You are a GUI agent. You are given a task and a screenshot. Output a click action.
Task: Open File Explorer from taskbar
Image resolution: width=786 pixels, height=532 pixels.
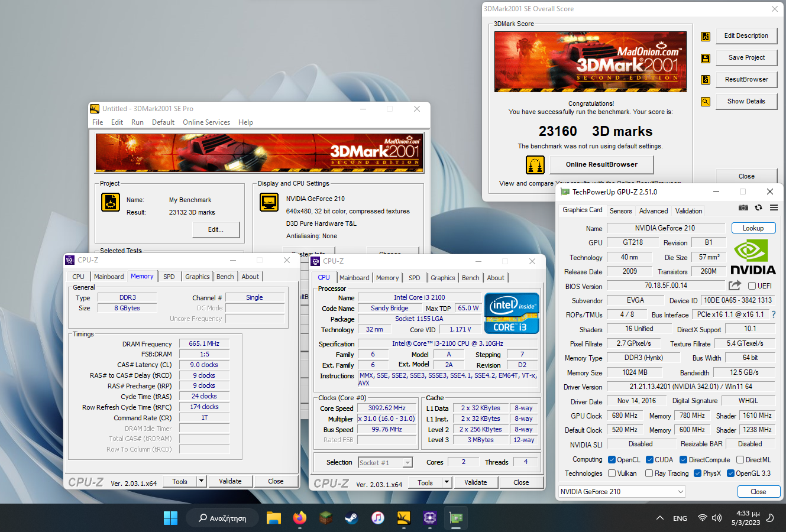point(273,518)
